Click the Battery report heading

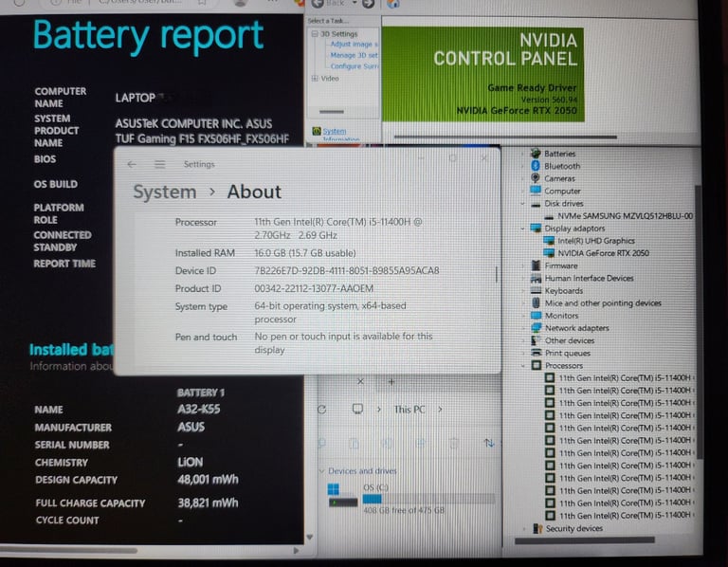click(x=148, y=35)
